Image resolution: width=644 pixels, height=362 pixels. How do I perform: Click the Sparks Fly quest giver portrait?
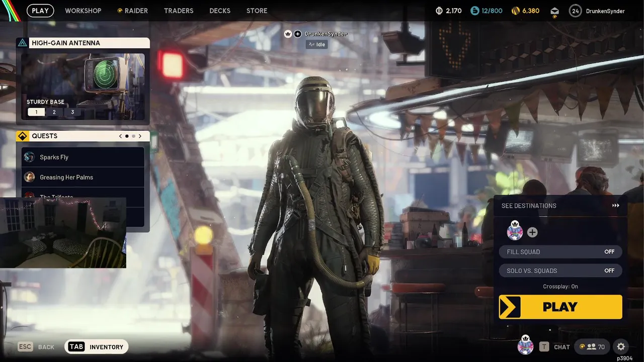30,157
